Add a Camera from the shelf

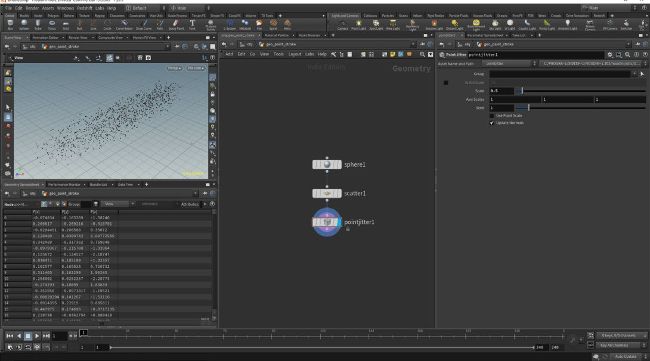(x=342, y=25)
